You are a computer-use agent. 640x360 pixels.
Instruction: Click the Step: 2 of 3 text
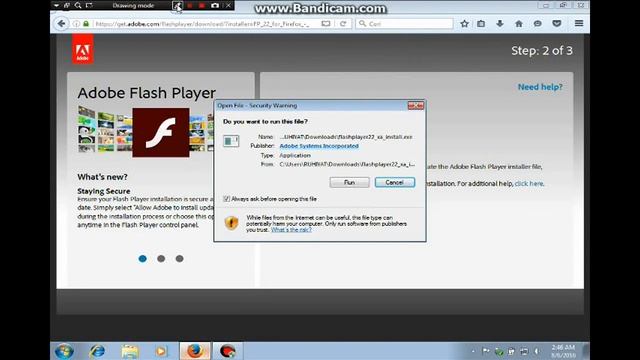542,51
